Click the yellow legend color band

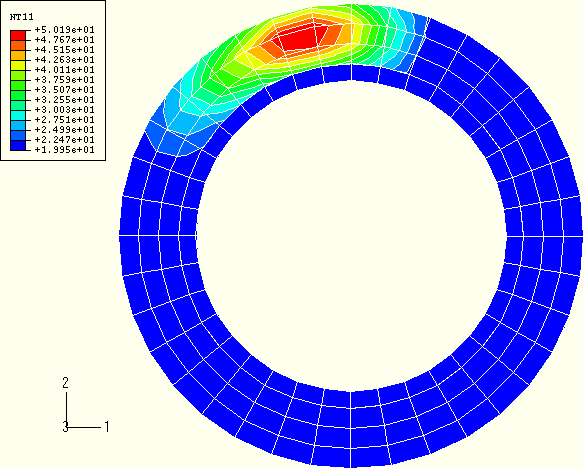pos(18,65)
